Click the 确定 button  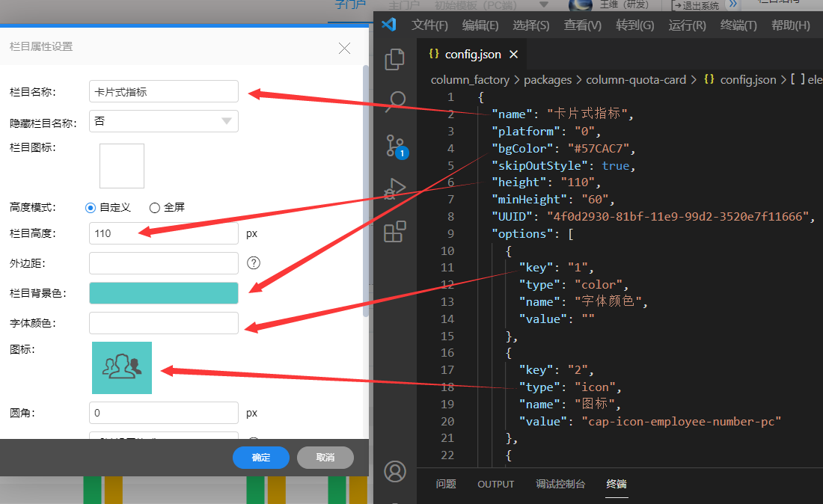click(x=261, y=458)
